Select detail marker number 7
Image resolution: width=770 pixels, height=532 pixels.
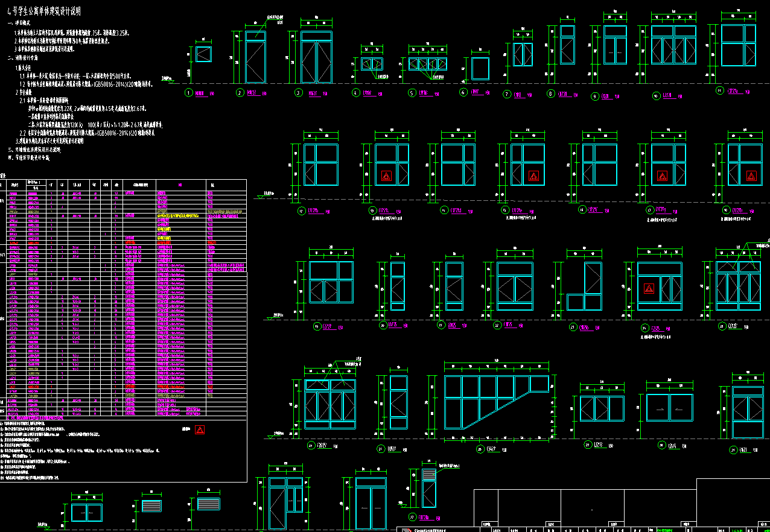coord(507,94)
